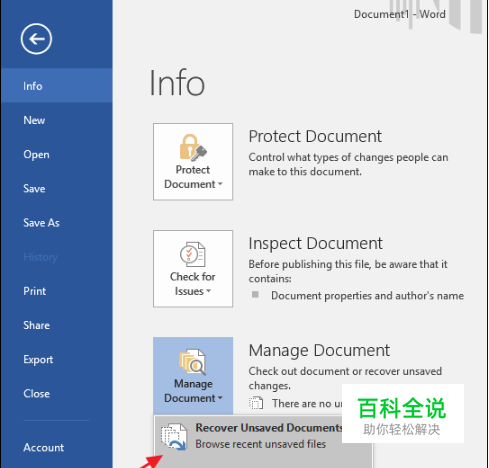Click the 'Document1 - Word' window title
Screen dimensions: 489x468
click(400, 14)
